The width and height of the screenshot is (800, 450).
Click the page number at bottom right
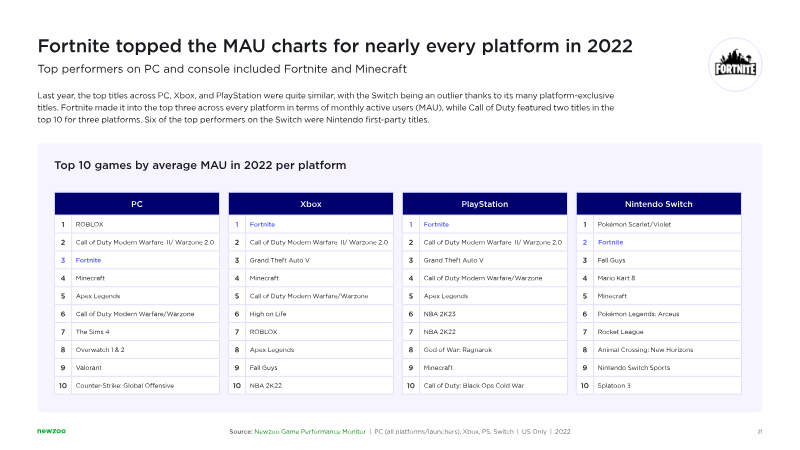pos(761,431)
